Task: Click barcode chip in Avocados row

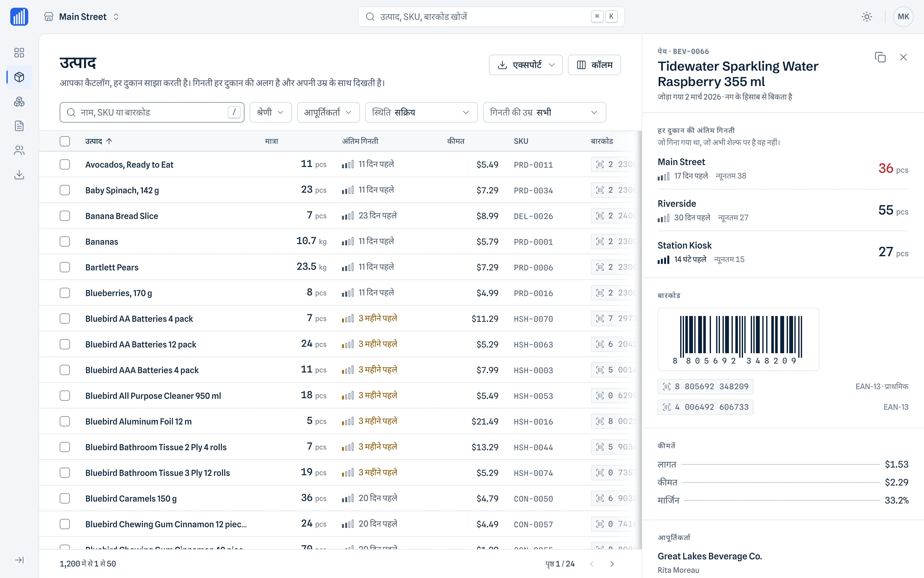Action: tap(615, 164)
